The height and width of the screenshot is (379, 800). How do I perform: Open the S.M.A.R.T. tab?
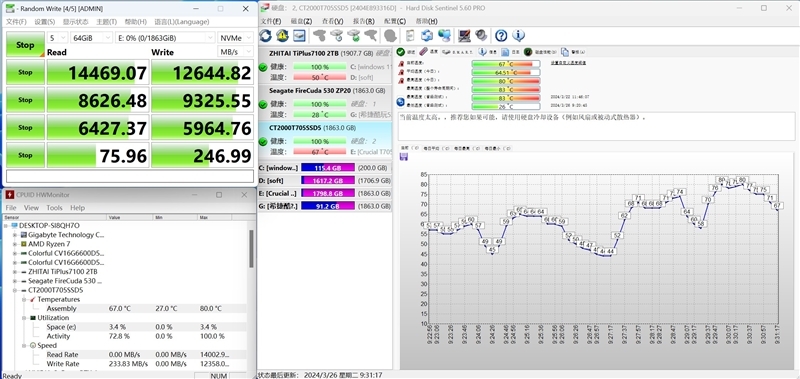pyautogui.click(x=458, y=52)
